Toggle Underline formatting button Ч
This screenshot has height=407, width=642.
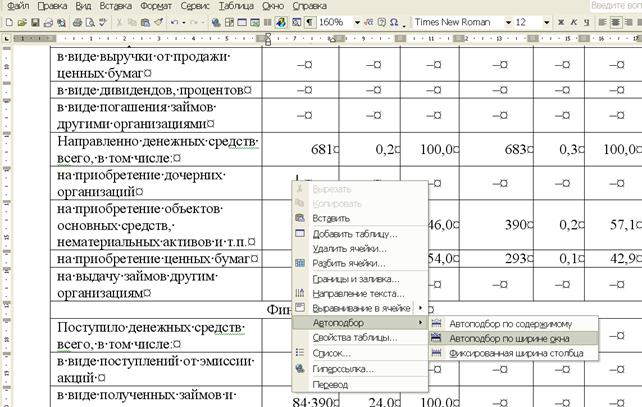(587, 23)
